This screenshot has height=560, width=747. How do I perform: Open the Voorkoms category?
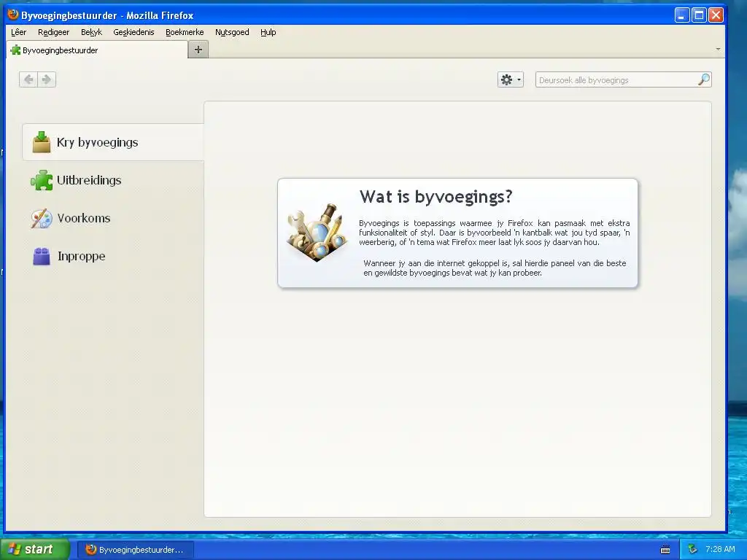[x=113, y=218]
